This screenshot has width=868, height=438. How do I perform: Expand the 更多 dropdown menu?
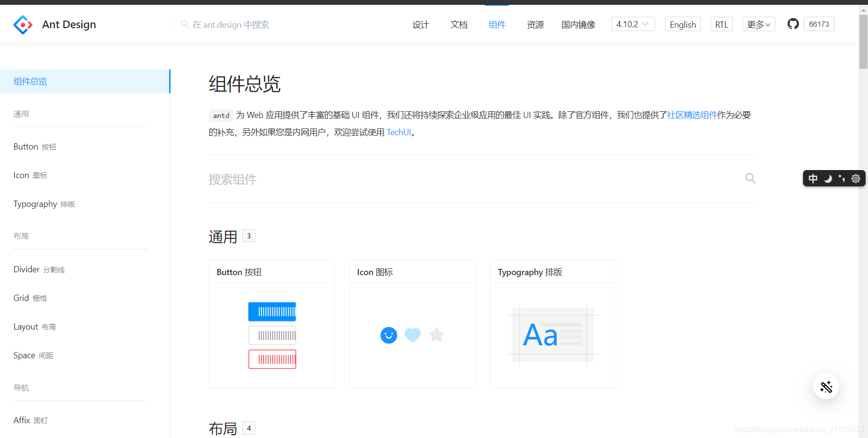coord(759,24)
